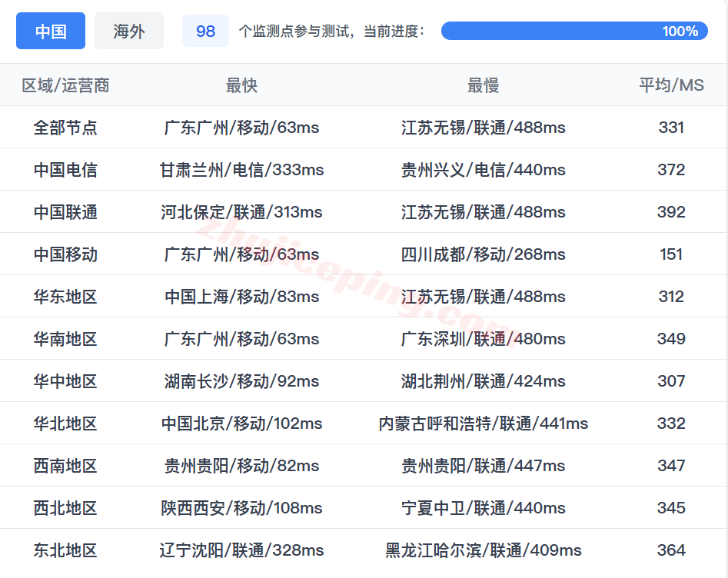Click the 最快 column header
The image size is (728, 578).
[x=241, y=85]
